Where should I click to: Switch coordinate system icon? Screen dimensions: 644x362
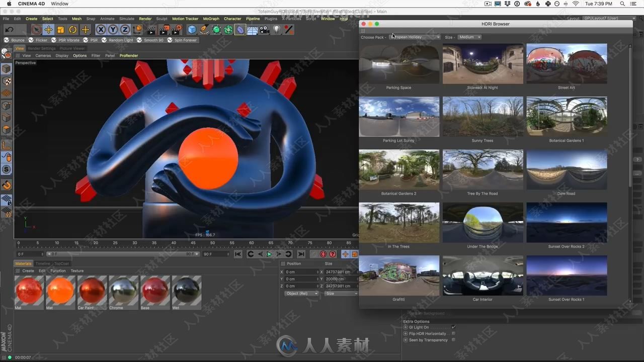137,30
